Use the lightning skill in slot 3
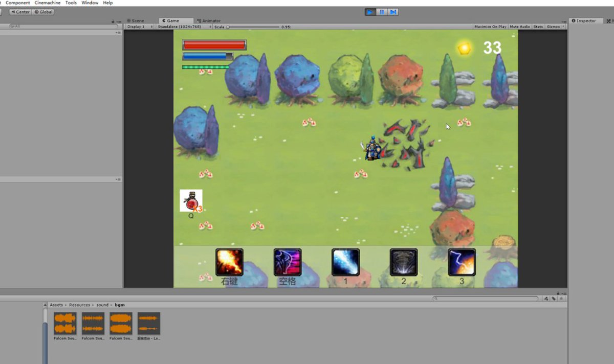 pyautogui.click(x=462, y=261)
